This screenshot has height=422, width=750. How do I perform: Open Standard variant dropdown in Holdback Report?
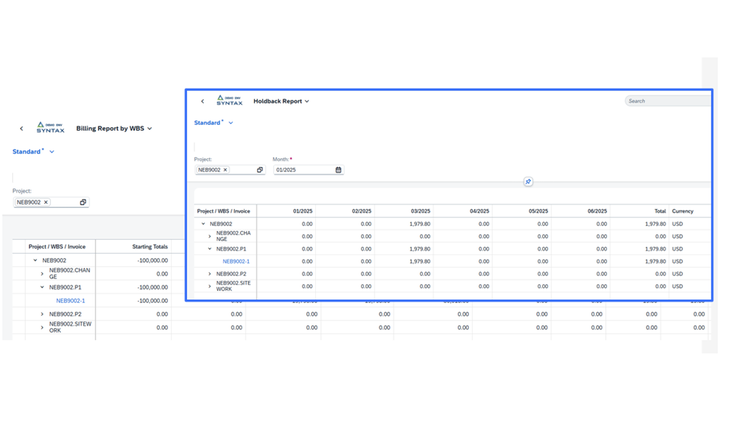(231, 123)
